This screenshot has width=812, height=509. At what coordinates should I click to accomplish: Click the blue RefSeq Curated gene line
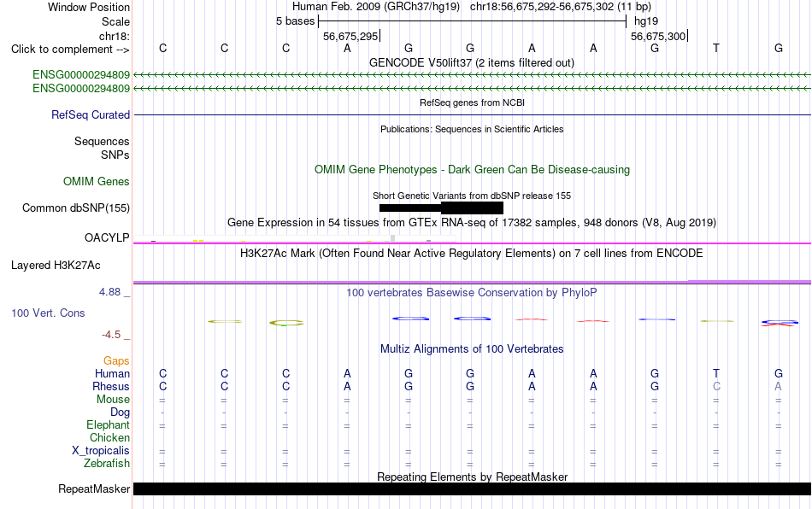pos(472,114)
